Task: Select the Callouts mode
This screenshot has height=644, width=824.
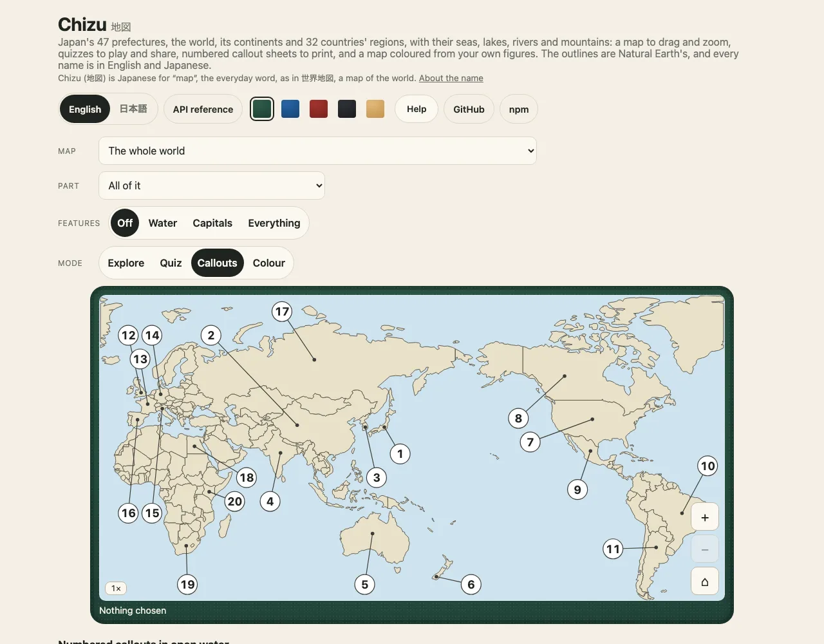Action: 218,263
